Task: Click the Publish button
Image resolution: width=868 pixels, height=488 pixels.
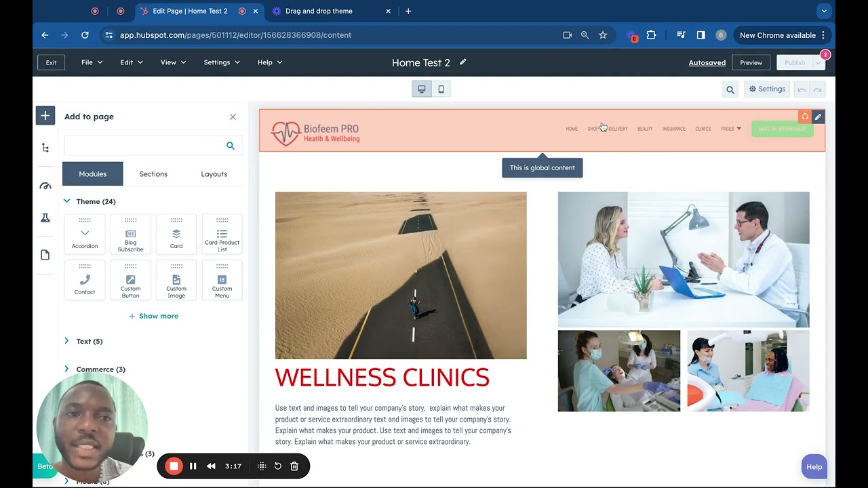Action: (x=795, y=62)
